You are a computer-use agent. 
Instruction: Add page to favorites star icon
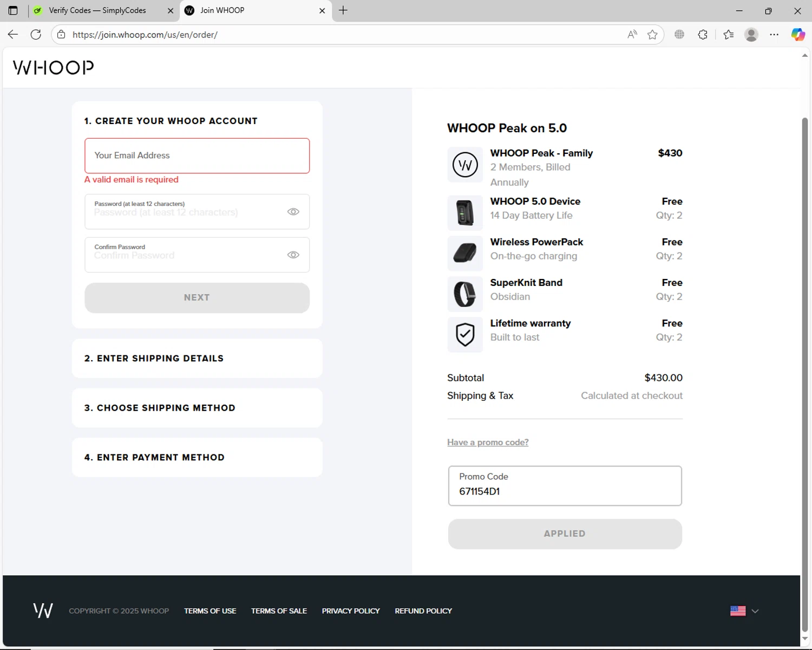point(652,35)
